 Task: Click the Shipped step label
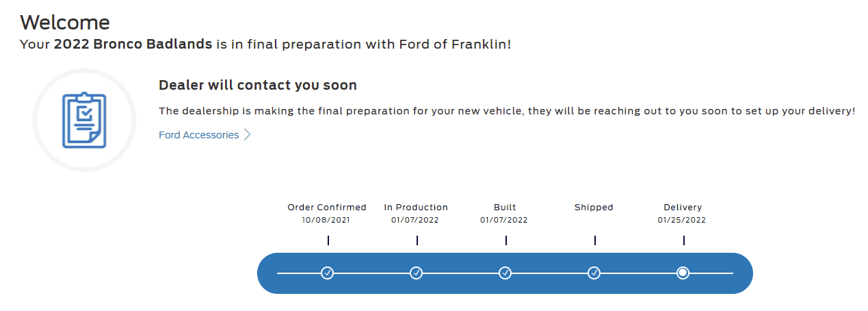594,207
